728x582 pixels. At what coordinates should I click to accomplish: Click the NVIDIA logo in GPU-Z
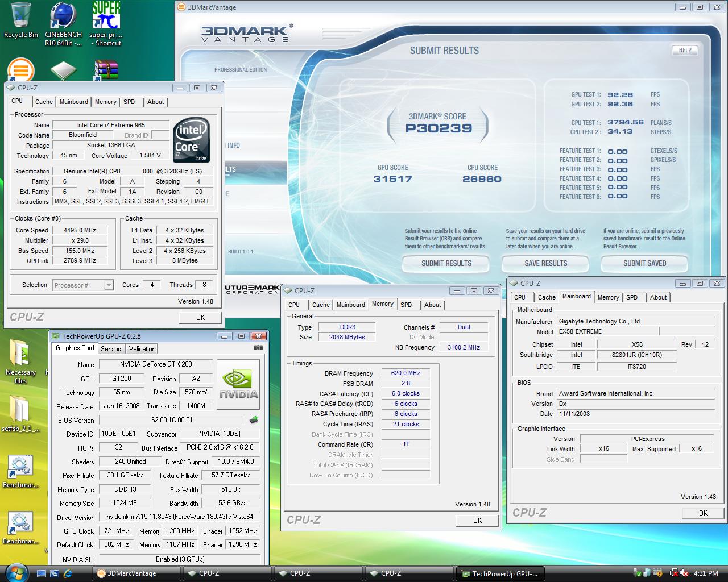tap(238, 384)
